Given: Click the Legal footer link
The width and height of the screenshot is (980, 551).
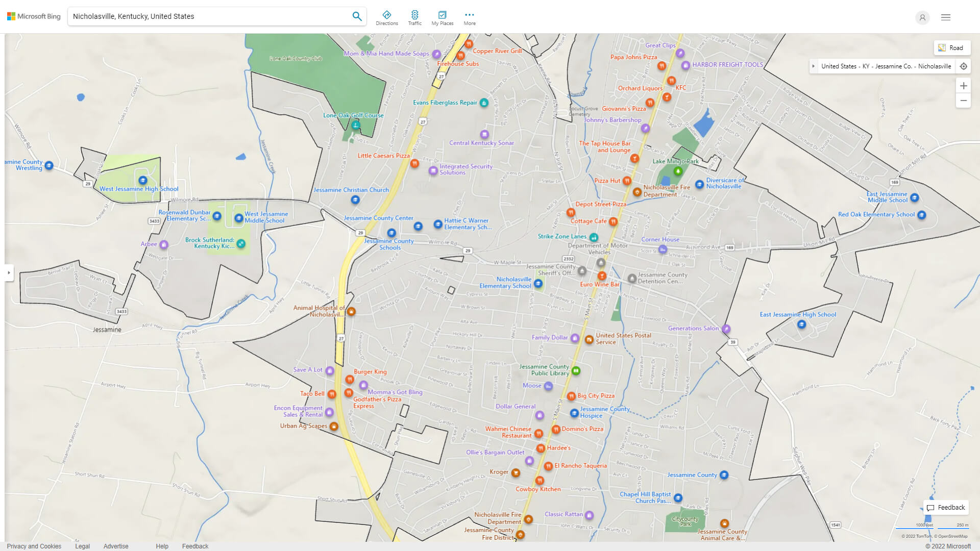Looking at the screenshot, I should (82, 546).
